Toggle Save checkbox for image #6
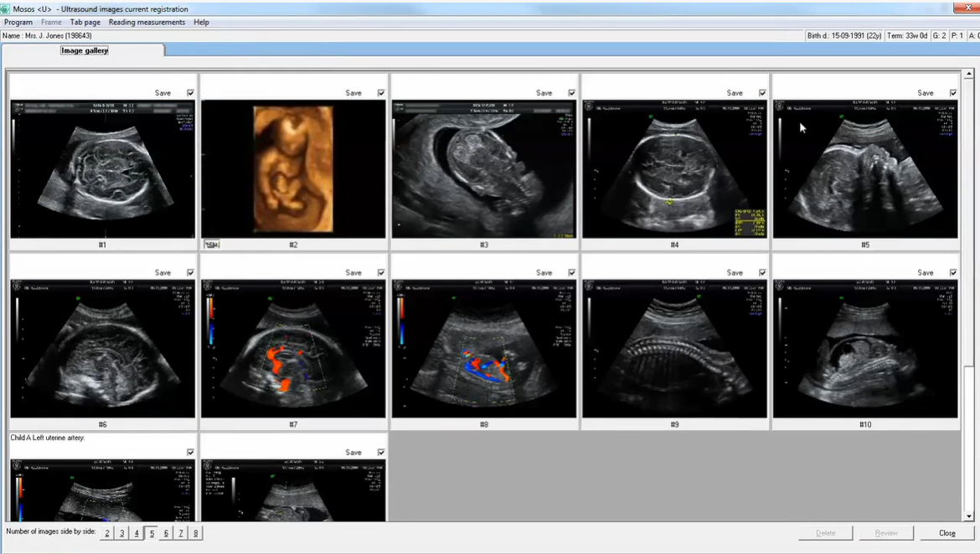Image resolution: width=980 pixels, height=554 pixels. coord(191,272)
